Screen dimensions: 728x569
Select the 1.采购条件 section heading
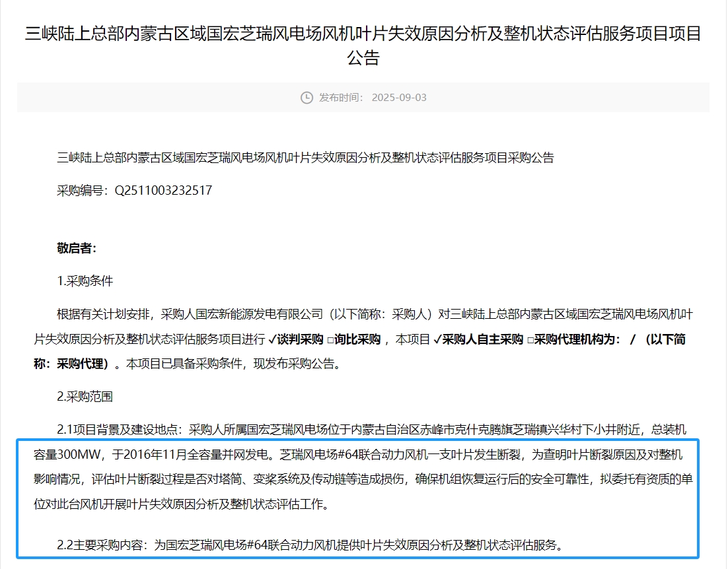click(85, 281)
